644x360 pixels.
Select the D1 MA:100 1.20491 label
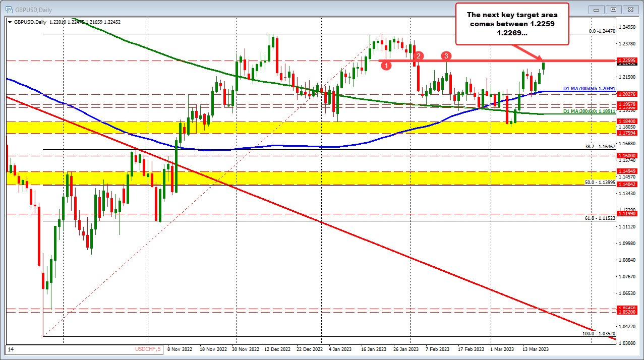(x=588, y=88)
